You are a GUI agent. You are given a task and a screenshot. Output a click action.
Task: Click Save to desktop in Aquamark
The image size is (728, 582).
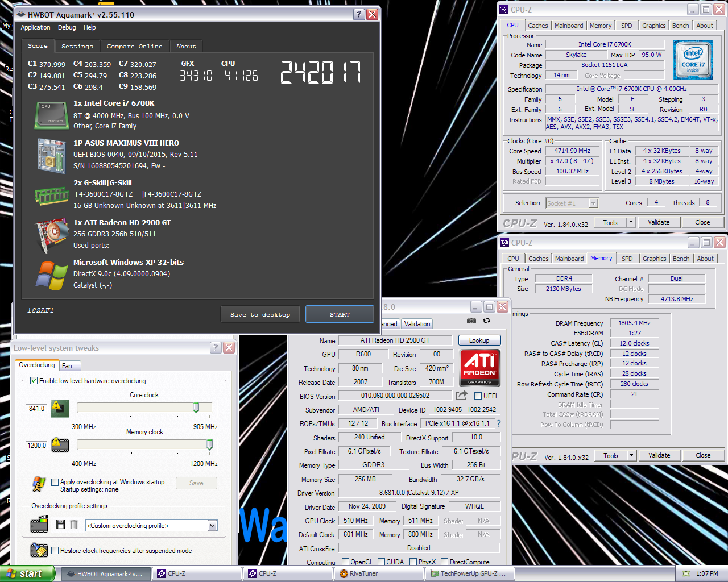pyautogui.click(x=260, y=314)
